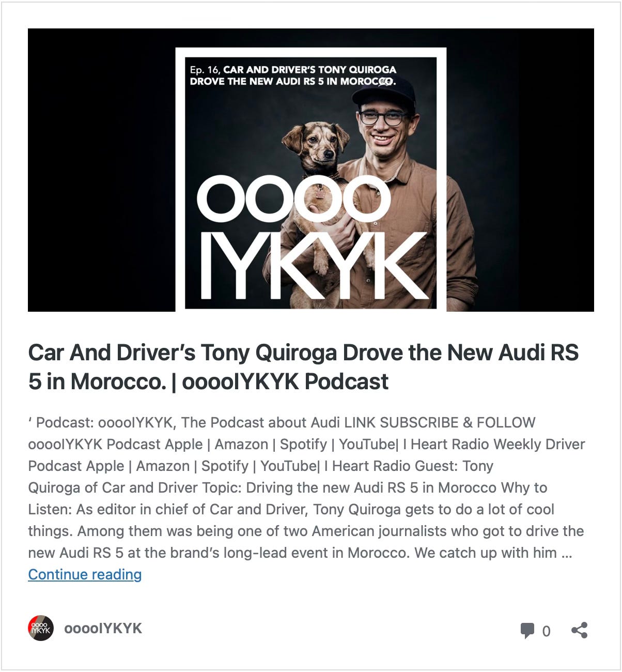Click the excerpt line starting 'Podcast: ooooIYKYK'
The height and width of the screenshot is (672, 622).
(282, 422)
